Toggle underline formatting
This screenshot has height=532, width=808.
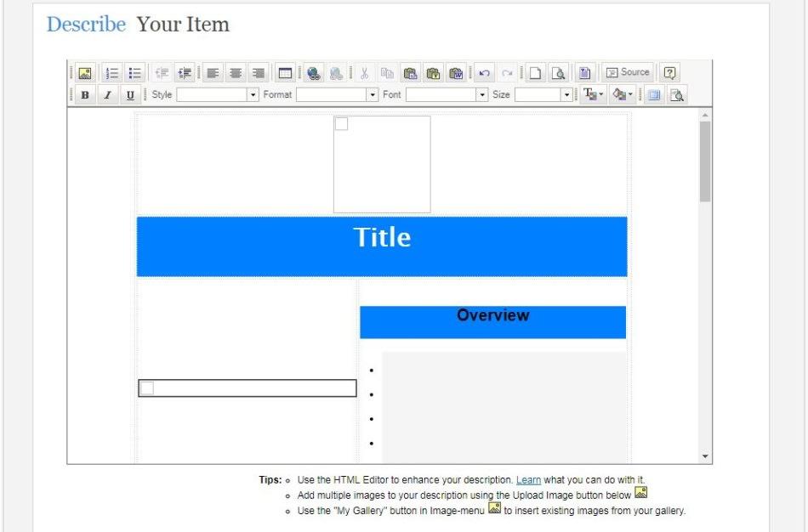[x=130, y=95]
